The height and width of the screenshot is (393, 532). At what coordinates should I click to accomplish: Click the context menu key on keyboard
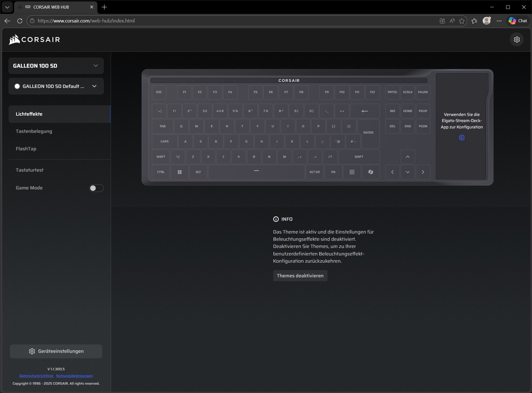tap(352, 172)
